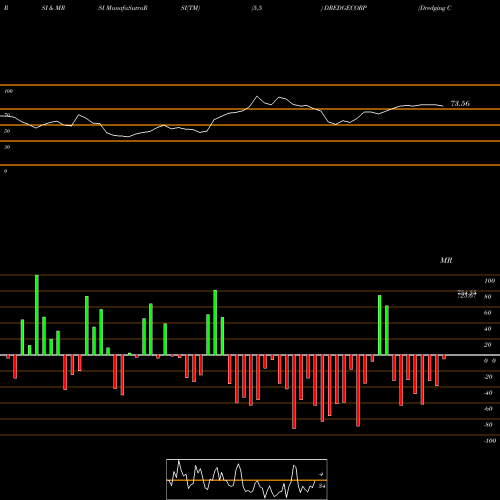Click the MR axis label '20'

click(488, 345)
